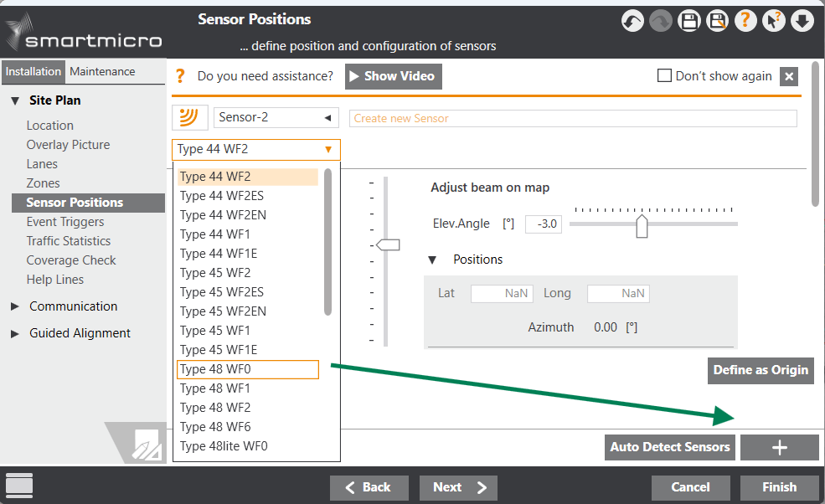Click the elevation angle slider handle
The height and width of the screenshot is (504, 825).
[642, 226]
